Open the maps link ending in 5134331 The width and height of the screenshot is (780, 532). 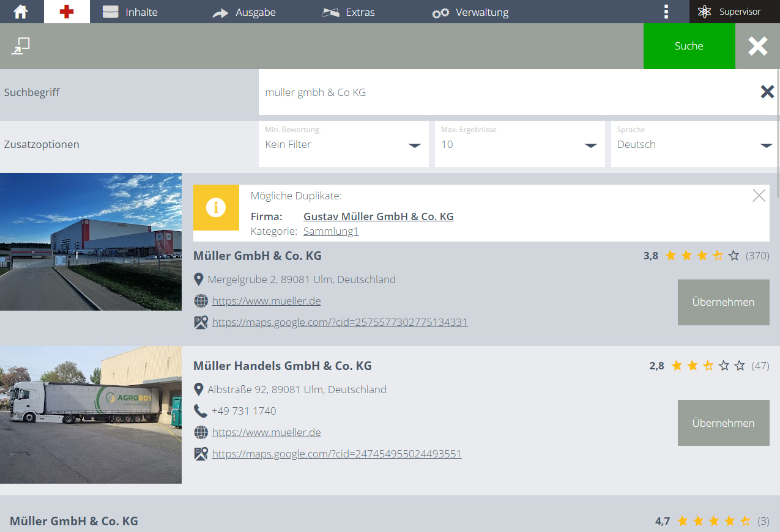click(x=340, y=322)
